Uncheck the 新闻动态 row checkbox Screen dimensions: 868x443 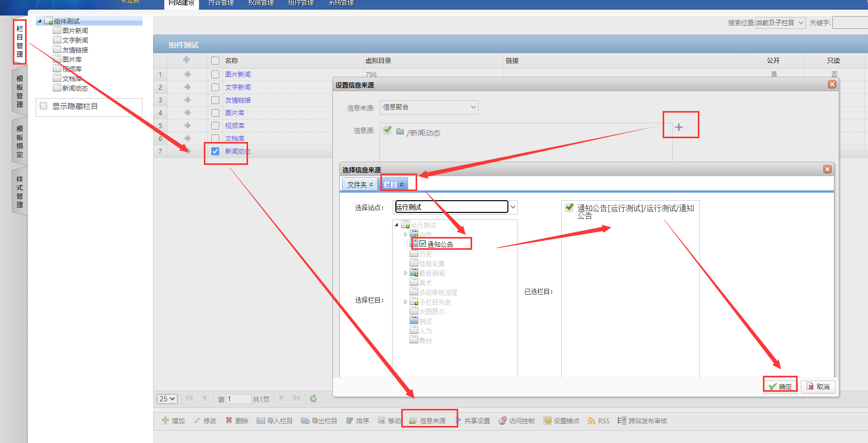coord(215,151)
